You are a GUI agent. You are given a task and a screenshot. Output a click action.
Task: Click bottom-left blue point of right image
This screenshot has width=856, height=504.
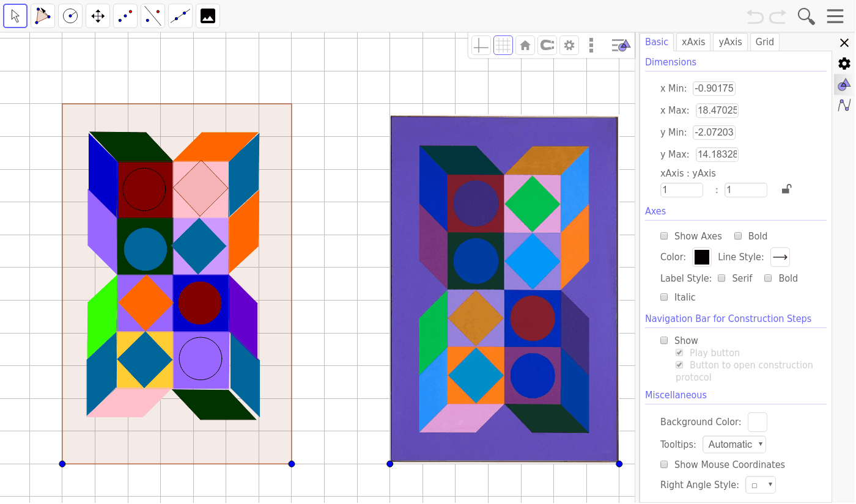click(390, 464)
